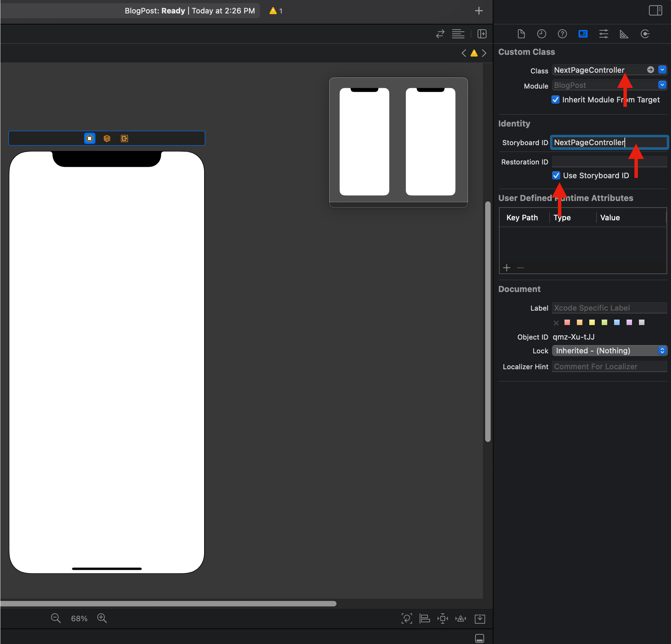
Task: Zoom out the storyboard canvas
Action: tap(56, 618)
